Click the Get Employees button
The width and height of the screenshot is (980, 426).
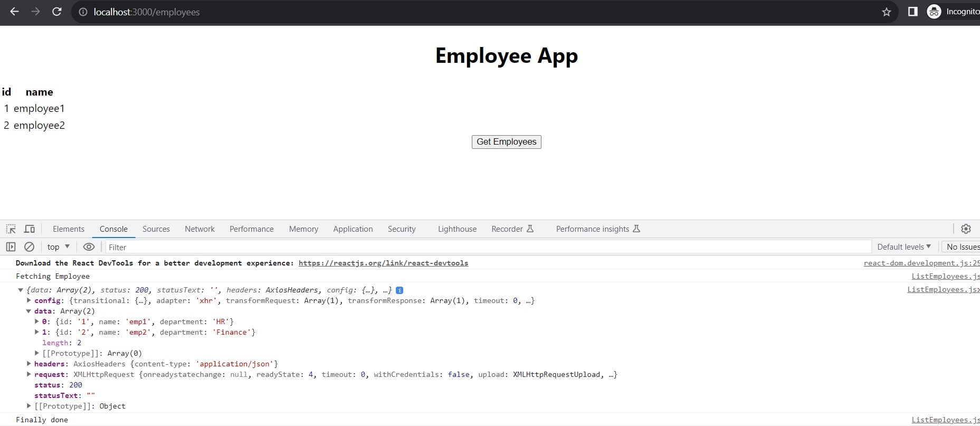point(507,142)
